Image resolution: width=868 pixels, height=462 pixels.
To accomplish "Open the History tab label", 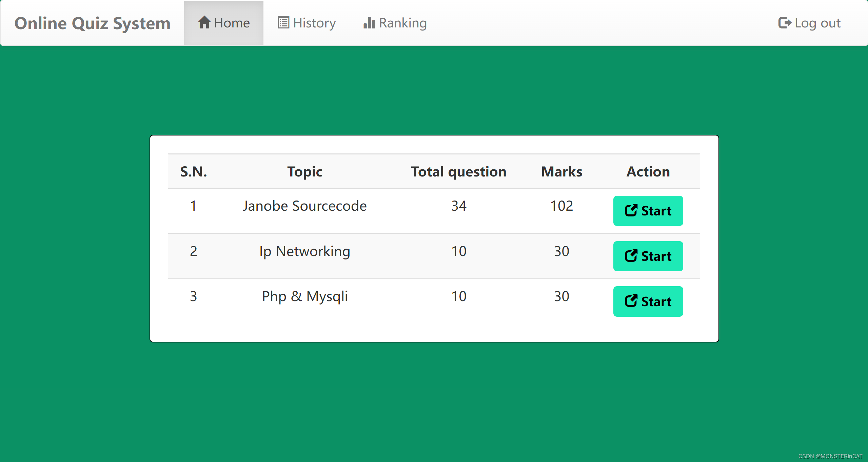I will point(314,23).
